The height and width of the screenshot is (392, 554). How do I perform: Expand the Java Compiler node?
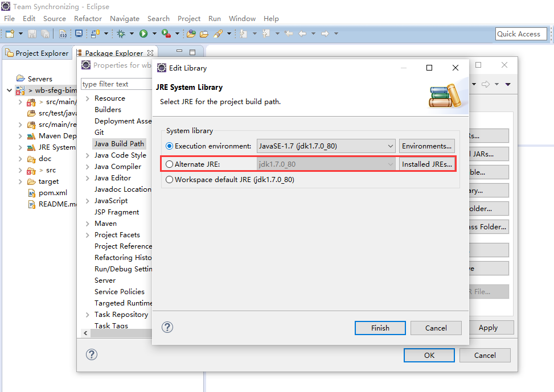click(x=87, y=167)
